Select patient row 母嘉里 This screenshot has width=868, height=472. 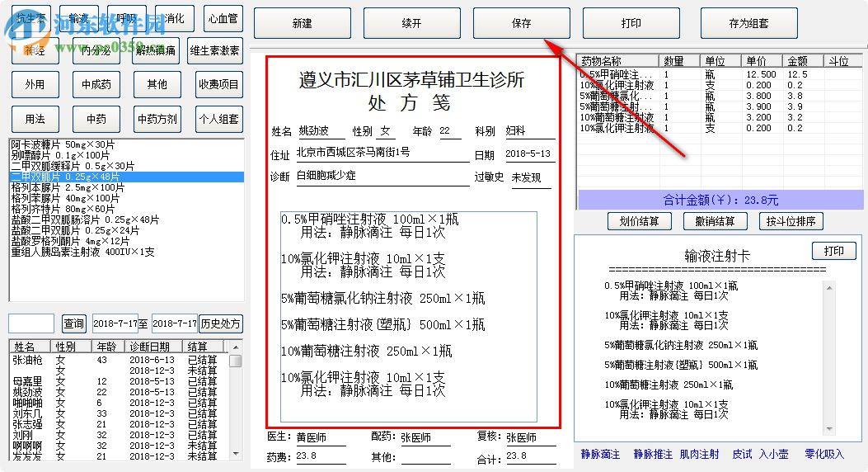(119, 382)
